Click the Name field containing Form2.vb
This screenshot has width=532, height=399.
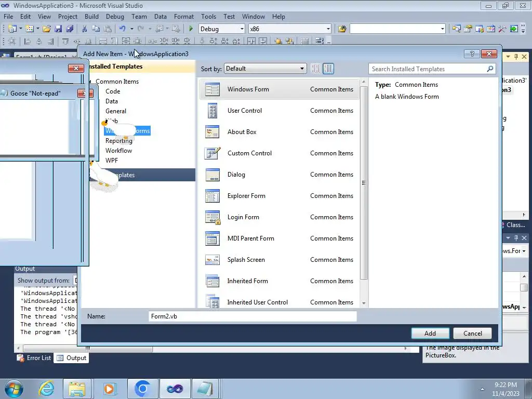pos(253,316)
